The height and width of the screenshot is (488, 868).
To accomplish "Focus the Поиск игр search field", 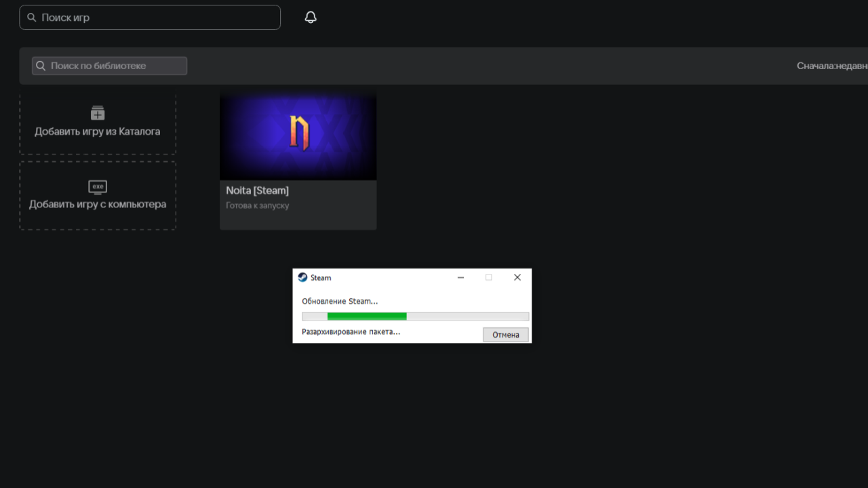I will pyautogui.click(x=150, y=18).
